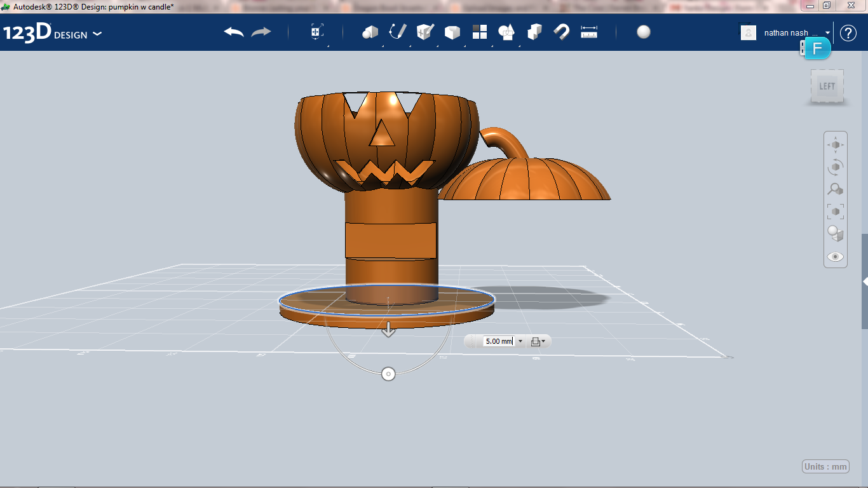
Task: Click the user avatar icon
Action: [x=749, y=32]
